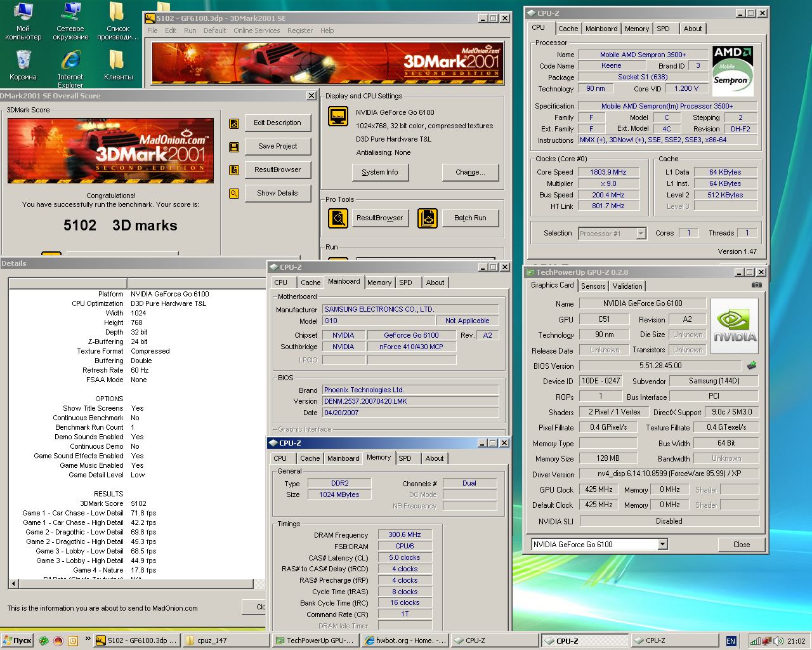Screen dimensions: 812x650
Task: Open the File menu in 3DMark2001
Action: click(152, 30)
